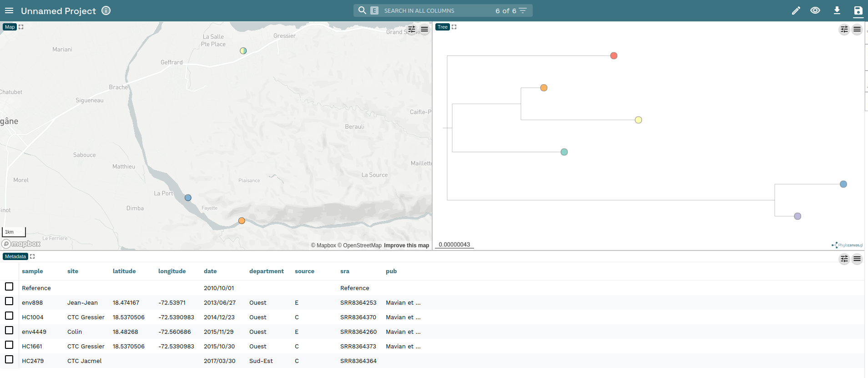The width and height of the screenshot is (868, 378).
Task: Open the hamburger main menu
Action: [x=9, y=10]
